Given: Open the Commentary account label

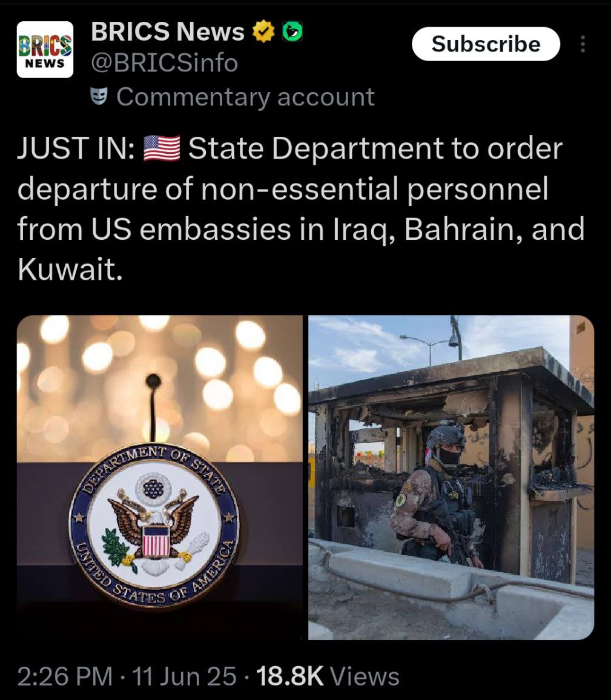Looking at the screenshot, I should coord(245,97).
